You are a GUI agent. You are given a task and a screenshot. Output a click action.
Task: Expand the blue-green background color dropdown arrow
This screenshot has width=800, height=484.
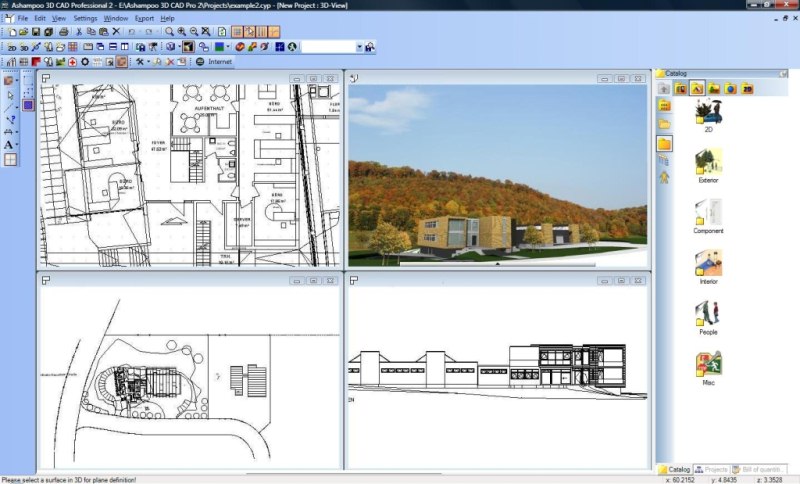point(228,47)
